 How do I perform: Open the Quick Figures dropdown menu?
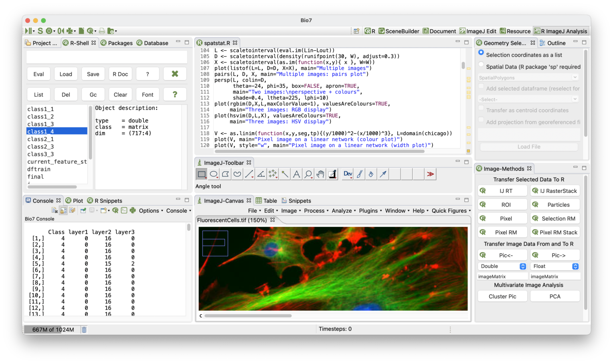451,211
